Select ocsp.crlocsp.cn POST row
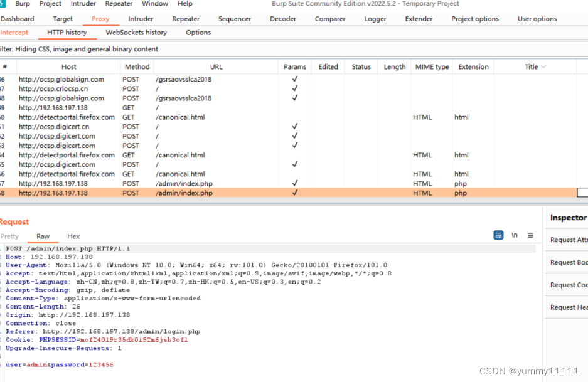Image resolution: width=588 pixels, height=382 pixels. (x=288, y=89)
